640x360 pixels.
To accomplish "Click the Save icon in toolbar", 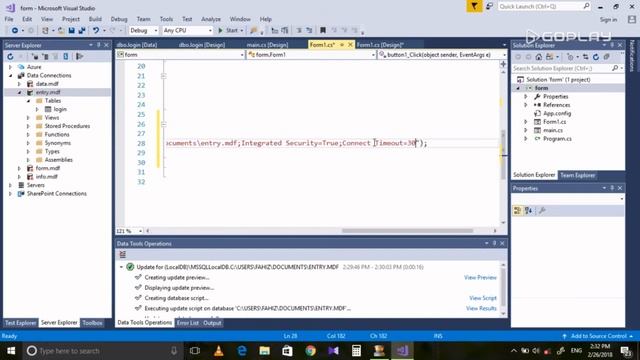I will click(x=71, y=31).
